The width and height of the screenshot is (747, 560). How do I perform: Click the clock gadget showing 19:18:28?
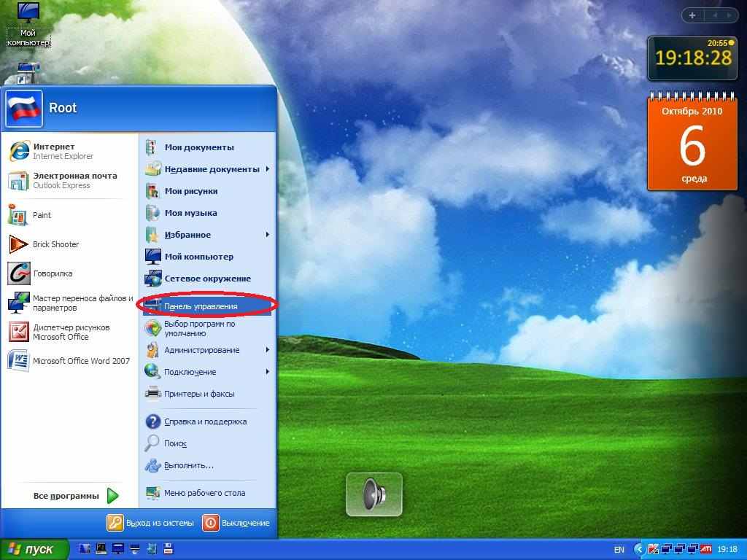click(x=692, y=58)
